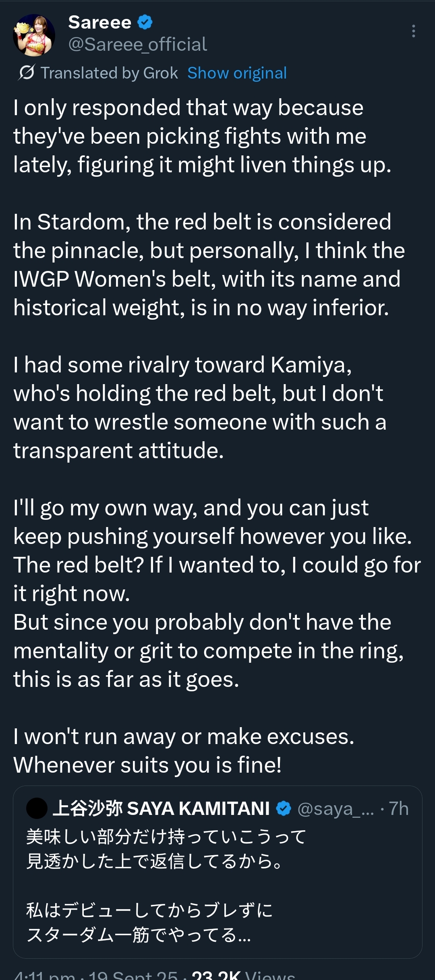Open the three-dot more options menu

(x=413, y=31)
